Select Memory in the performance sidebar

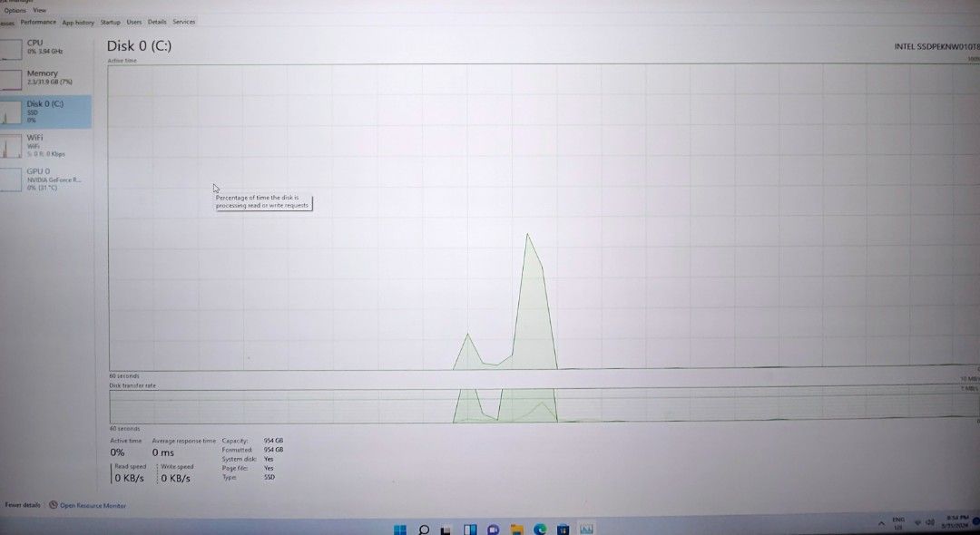tap(45, 78)
